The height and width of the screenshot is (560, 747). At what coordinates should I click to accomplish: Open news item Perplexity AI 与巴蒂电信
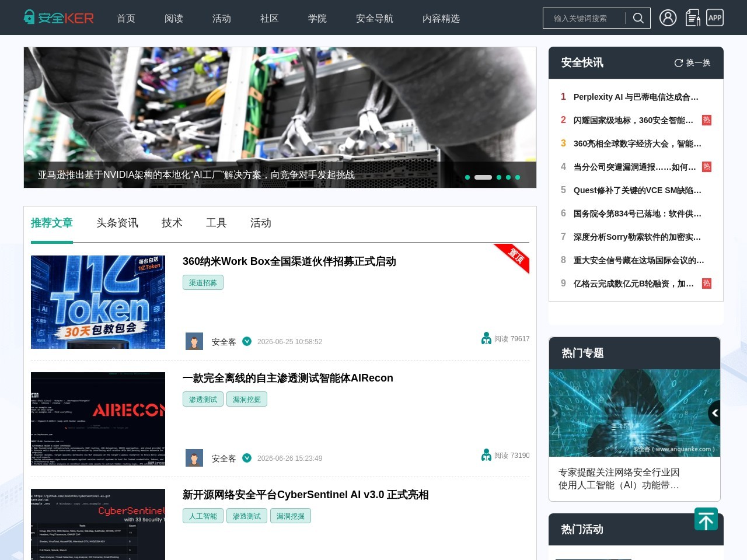pos(636,97)
